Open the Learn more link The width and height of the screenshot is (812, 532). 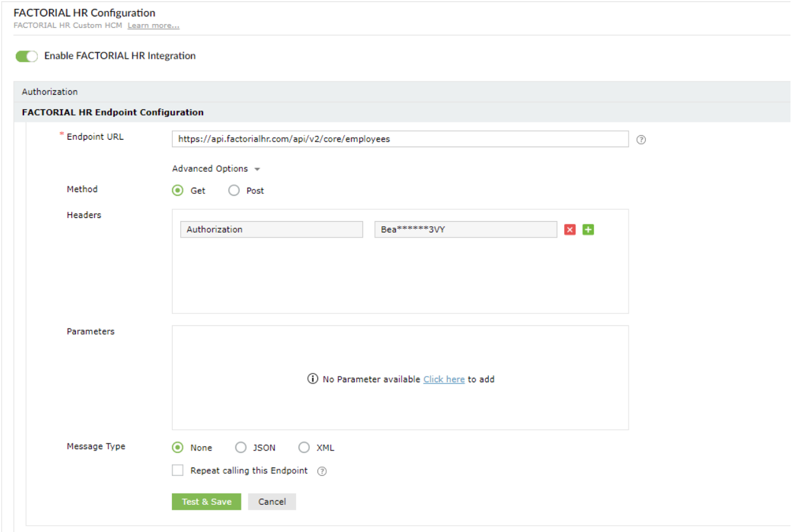coord(154,26)
